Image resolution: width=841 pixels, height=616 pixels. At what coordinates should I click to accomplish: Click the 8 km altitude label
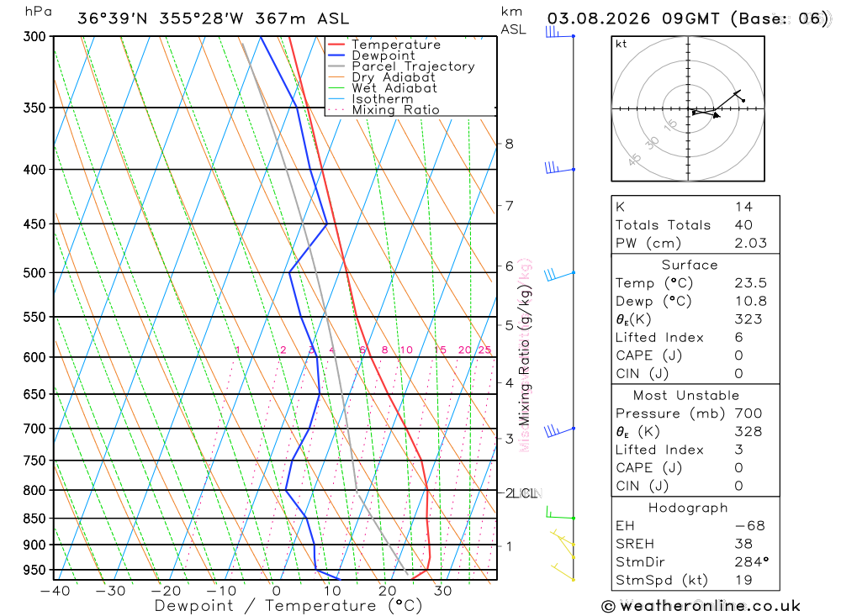pos(509,144)
